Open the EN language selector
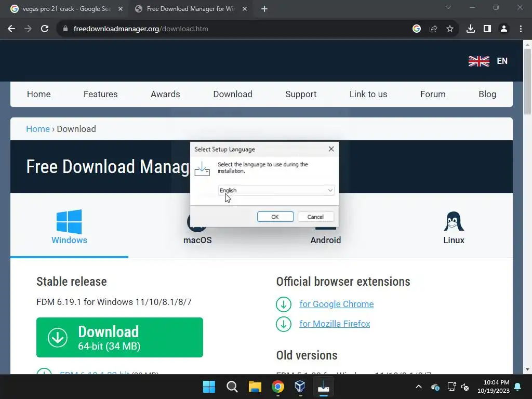Image resolution: width=532 pixels, height=399 pixels. tap(502, 61)
